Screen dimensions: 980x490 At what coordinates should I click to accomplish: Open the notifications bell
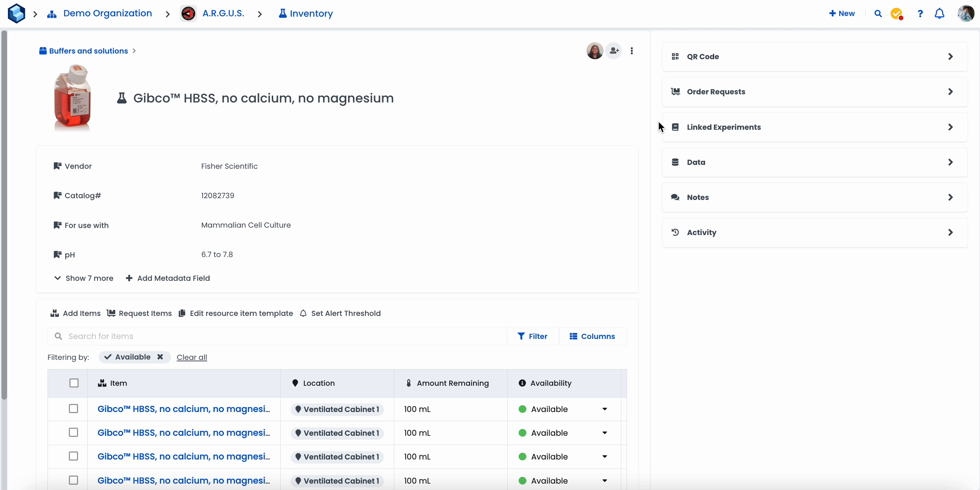click(x=939, y=14)
